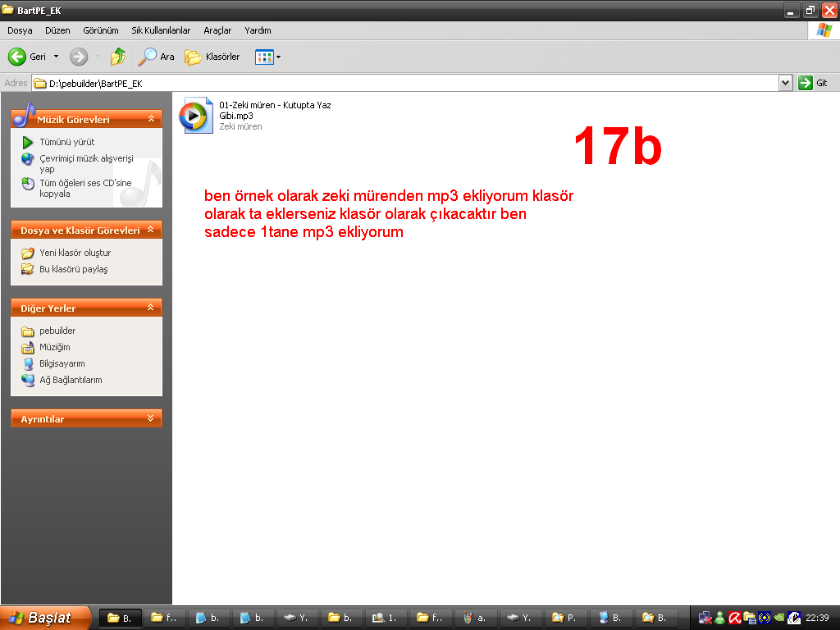
Task: Click the Git go button
Action: [x=813, y=83]
